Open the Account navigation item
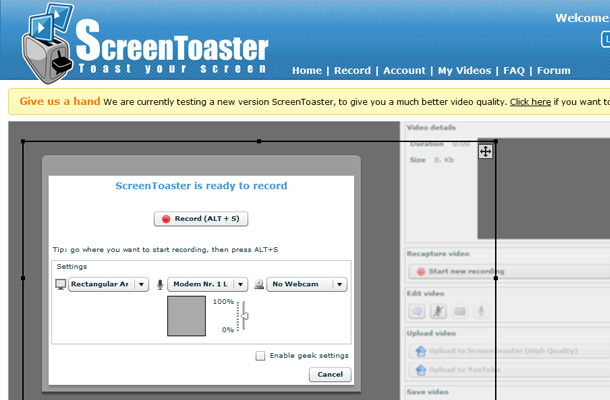The image size is (610, 400). pos(404,70)
